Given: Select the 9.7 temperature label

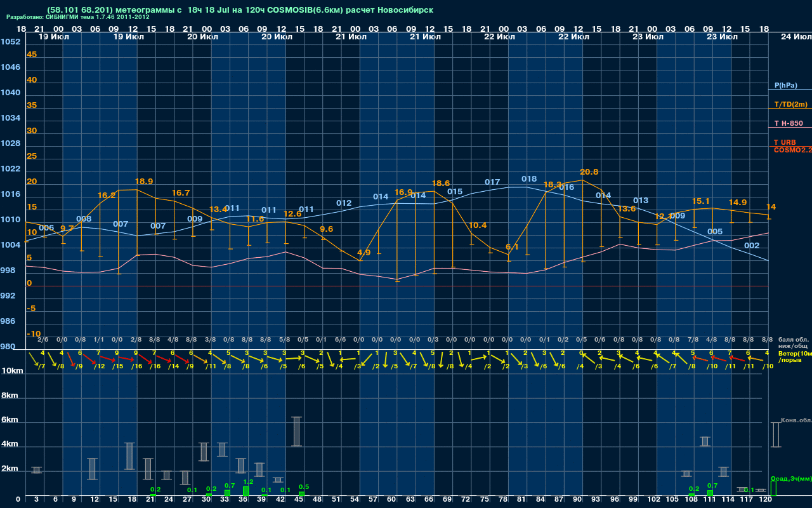Looking at the screenshot, I should click(67, 229).
